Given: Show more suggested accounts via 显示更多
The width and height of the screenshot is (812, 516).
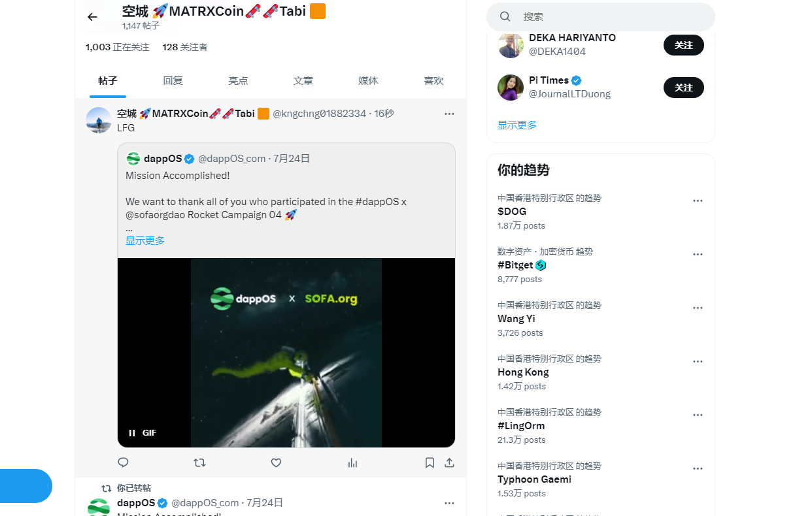Looking at the screenshot, I should point(517,125).
